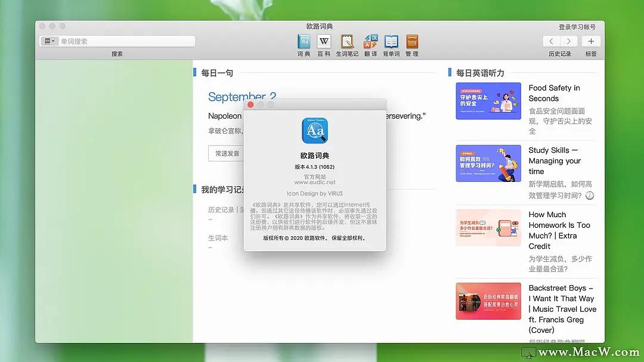Click the 每日英语听力 section heading

[x=480, y=73]
